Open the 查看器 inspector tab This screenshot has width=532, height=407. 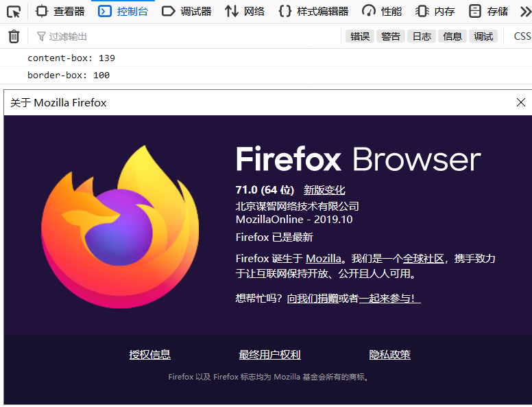pos(60,12)
